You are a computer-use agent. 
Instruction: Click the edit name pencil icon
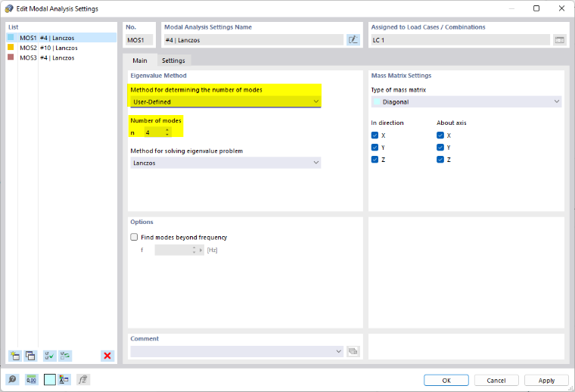pos(353,40)
